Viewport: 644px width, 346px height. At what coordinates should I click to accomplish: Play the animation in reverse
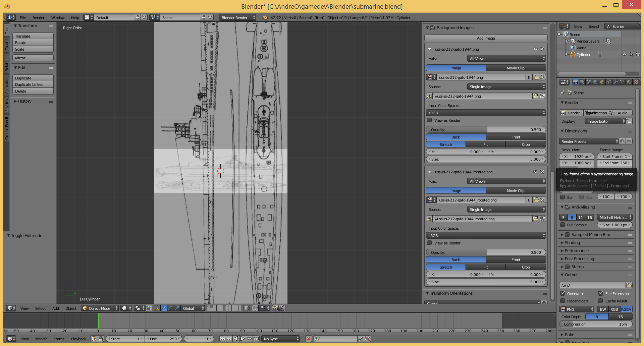pos(236,339)
